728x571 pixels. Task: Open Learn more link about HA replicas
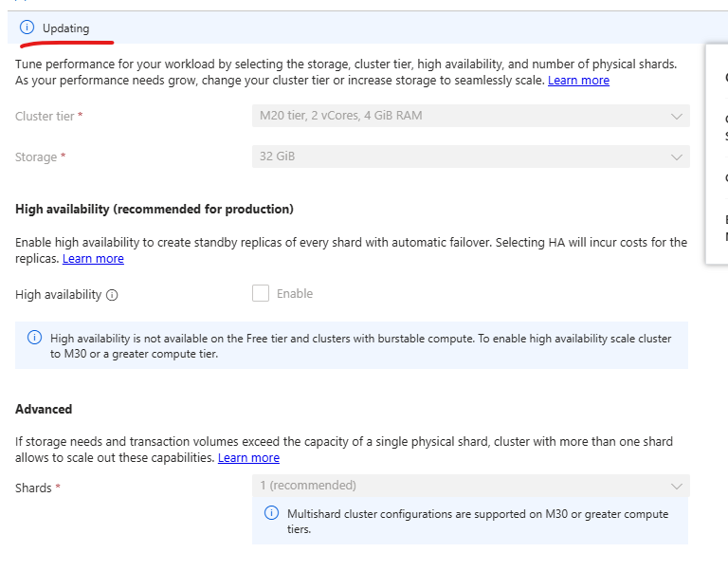93,259
